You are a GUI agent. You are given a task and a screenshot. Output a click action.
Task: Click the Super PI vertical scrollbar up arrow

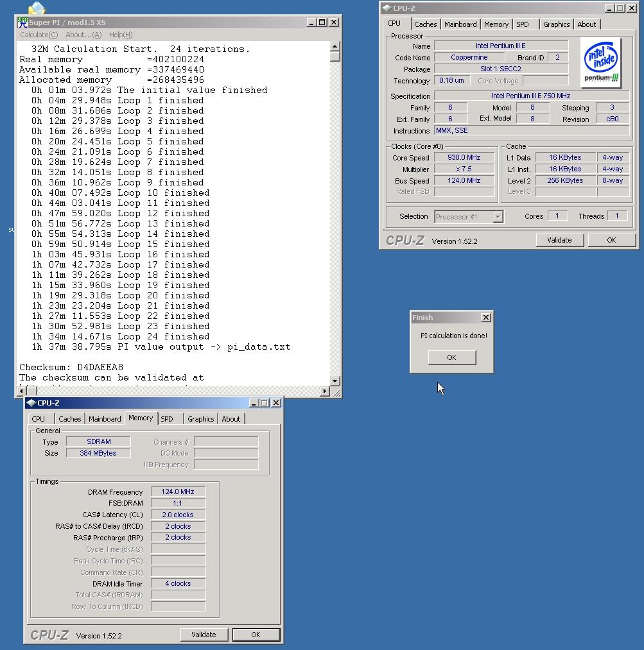click(335, 46)
